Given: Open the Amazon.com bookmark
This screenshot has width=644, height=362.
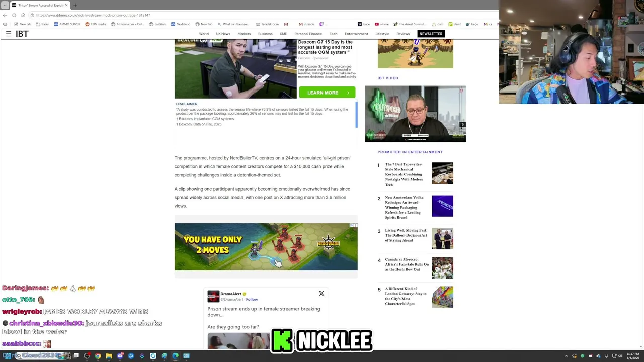Looking at the screenshot, I should click(127, 24).
